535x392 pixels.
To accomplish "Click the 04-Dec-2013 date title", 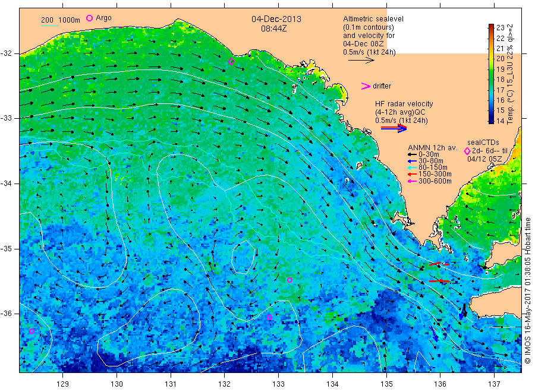I will 276,19.
